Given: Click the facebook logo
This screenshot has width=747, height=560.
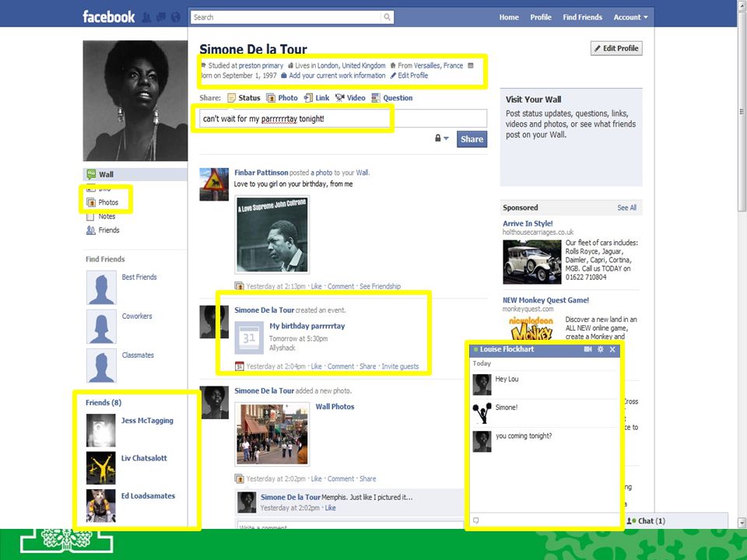Looking at the screenshot, I should tap(109, 17).
